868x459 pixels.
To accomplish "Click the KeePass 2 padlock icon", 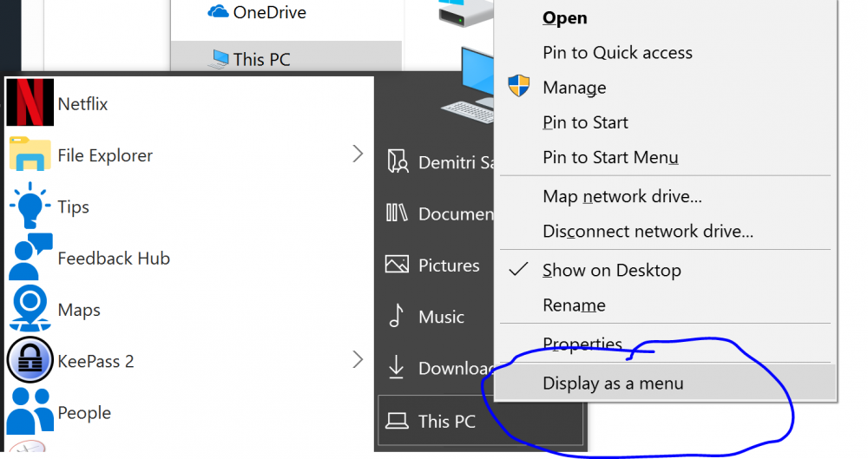I will [x=30, y=361].
